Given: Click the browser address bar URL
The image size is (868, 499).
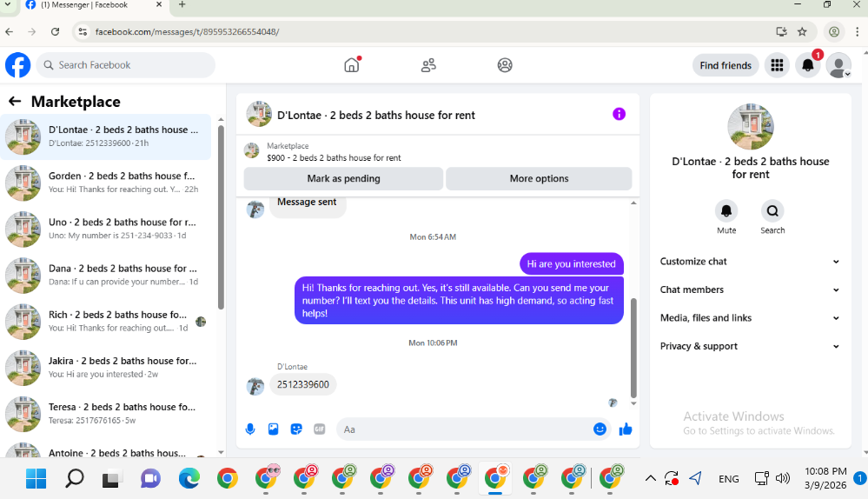Looking at the screenshot, I should pyautogui.click(x=187, y=31).
